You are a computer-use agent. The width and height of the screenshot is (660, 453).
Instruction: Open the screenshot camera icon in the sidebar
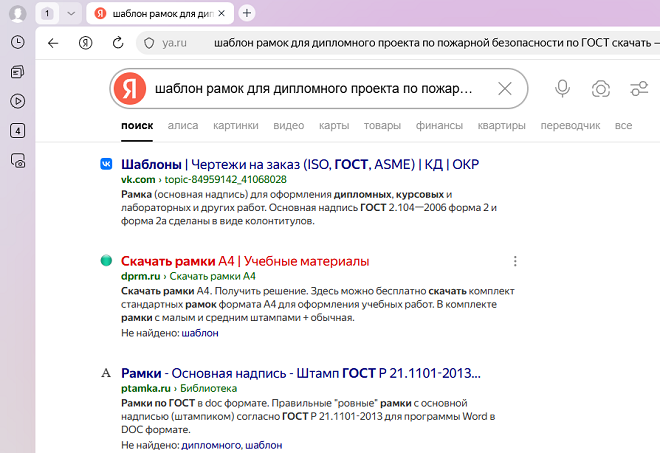pos(18,161)
